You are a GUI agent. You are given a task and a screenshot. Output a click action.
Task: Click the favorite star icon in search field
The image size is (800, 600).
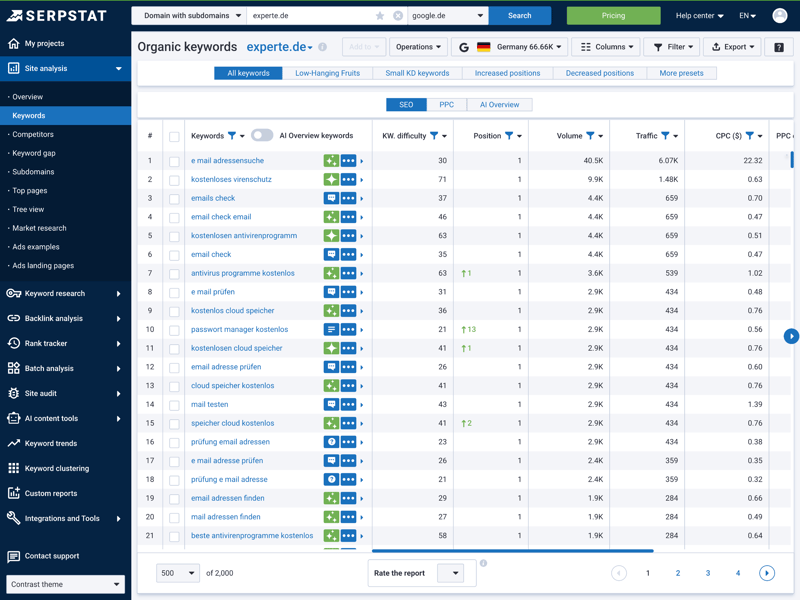pos(380,16)
